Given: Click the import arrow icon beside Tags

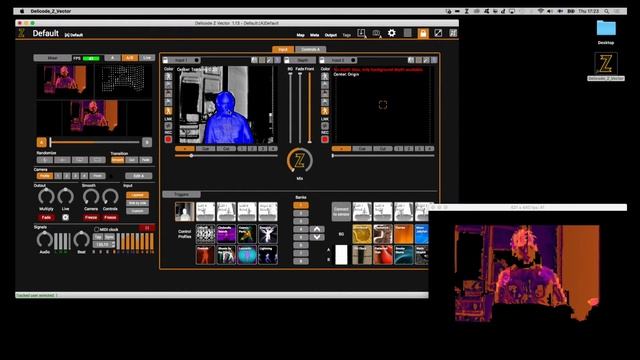Looking at the screenshot, I should coord(361,33).
